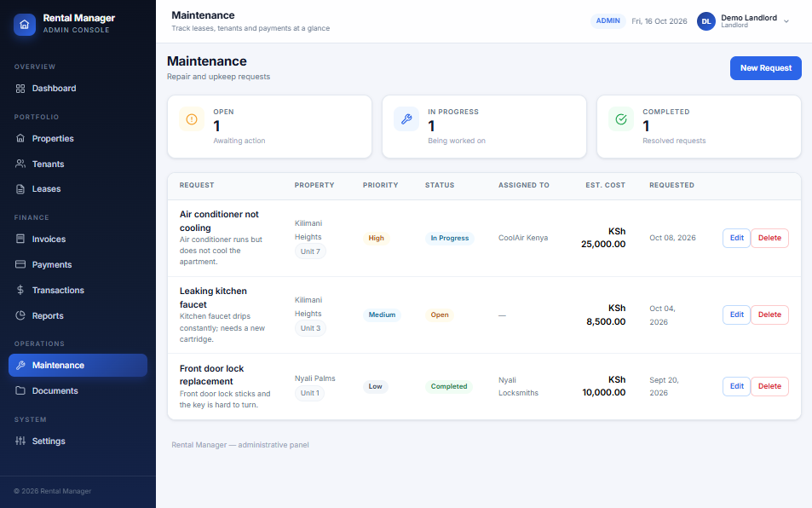Click the Invoices icon in sidebar
Viewport: 812px width, 508px height.
pos(20,239)
